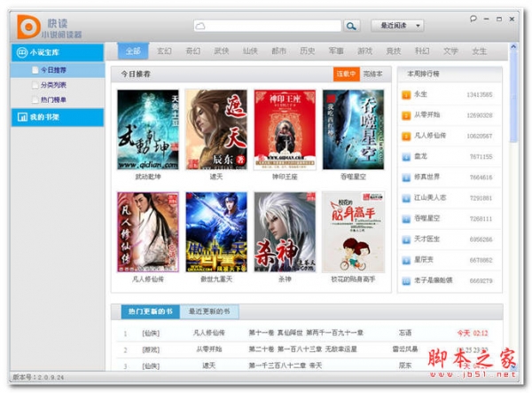Switch to 热门更新的书 tab

click(151, 311)
